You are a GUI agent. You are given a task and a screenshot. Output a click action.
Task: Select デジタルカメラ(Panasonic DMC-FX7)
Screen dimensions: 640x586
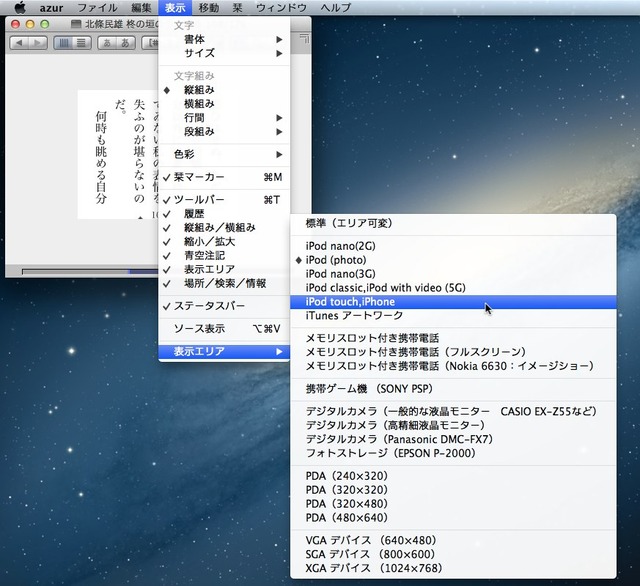tap(453, 439)
